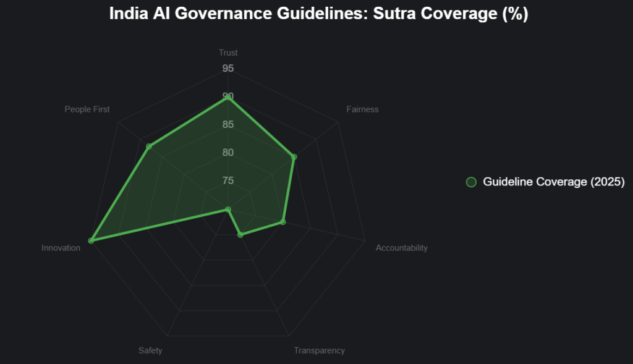Select the Innovation data point marker

pos(91,240)
